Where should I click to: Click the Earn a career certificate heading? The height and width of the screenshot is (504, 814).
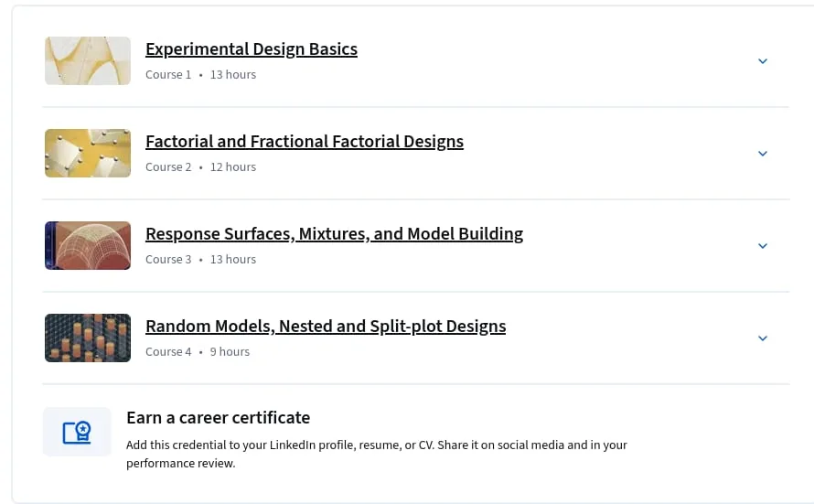click(x=218, y=418)
